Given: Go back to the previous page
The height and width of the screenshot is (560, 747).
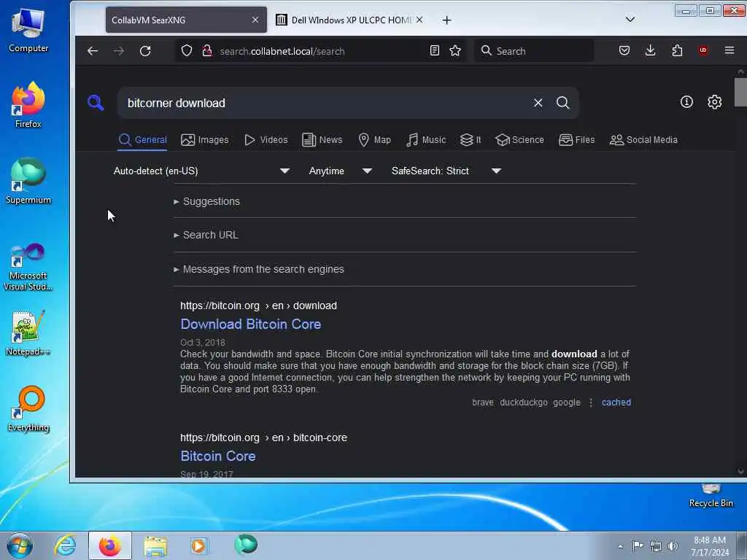Looking at the screenshot, I should coord(93,51).
